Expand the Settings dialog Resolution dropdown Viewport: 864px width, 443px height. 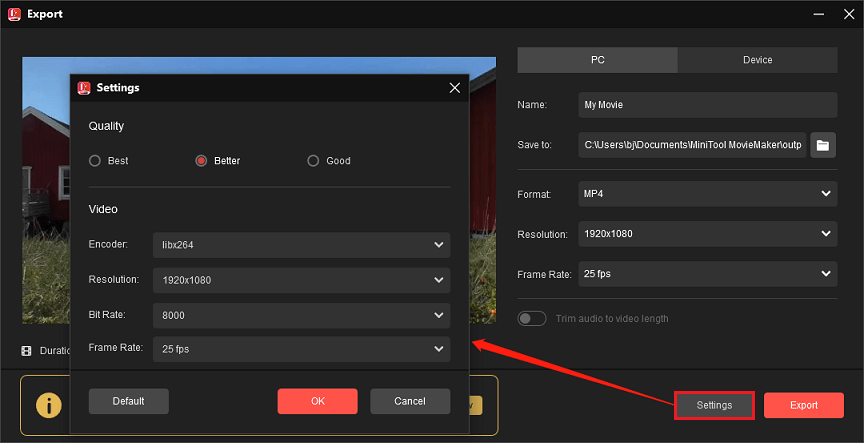[301, 280]
